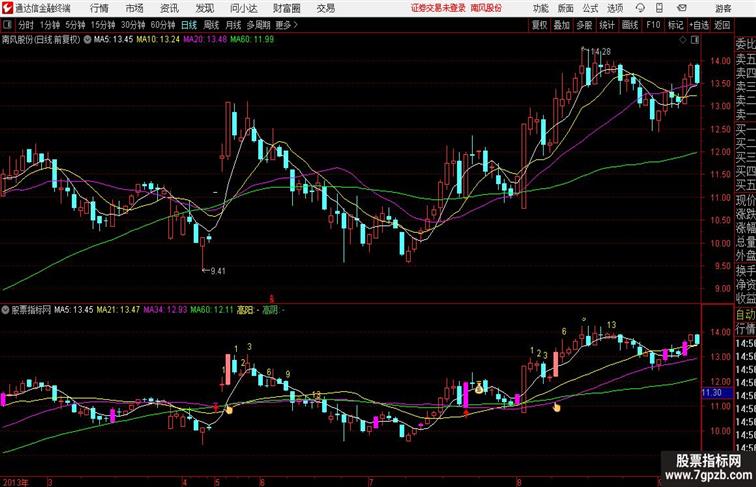Click the MA34: 12.93 sub-chart label
Viewport: 756px width, 487px height.
[x=165, y=310]
